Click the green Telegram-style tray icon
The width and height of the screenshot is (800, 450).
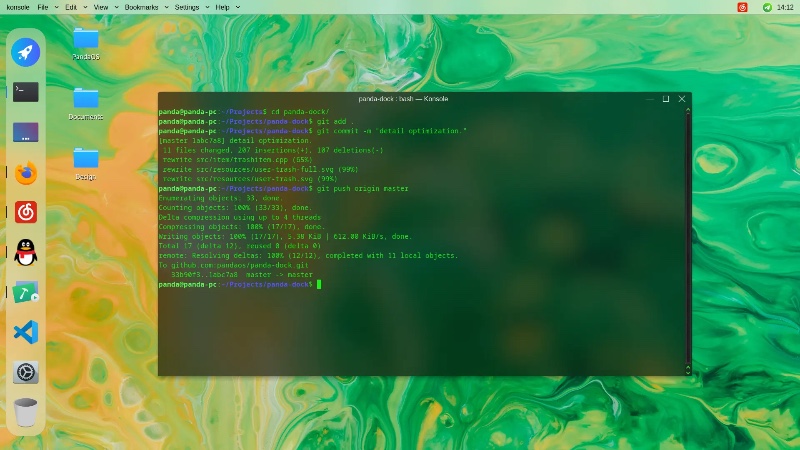(765, 7)
